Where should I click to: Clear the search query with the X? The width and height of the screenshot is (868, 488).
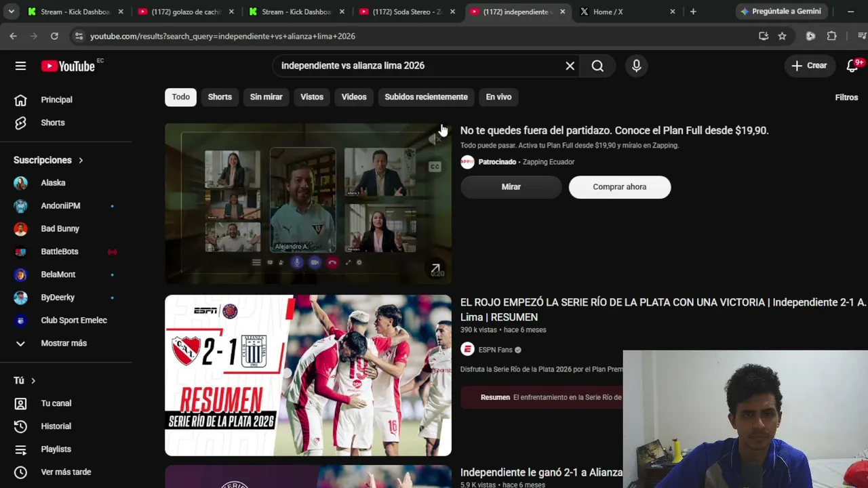click(570, 66)
